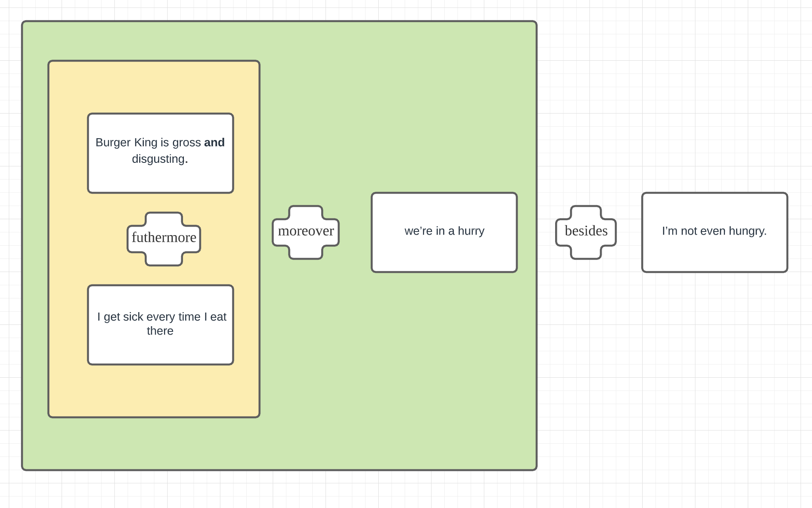Select the 'I get sick every time I eat there' box

tap(161, 325)
